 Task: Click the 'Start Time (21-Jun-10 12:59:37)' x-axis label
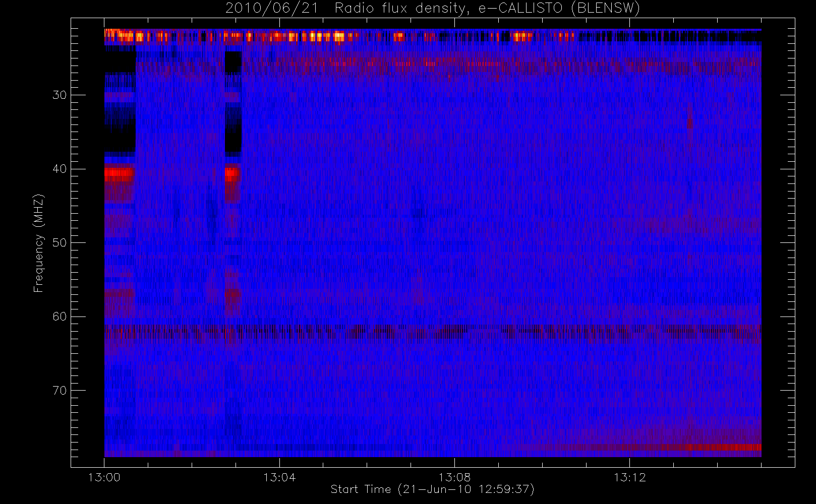click(432, 489)
